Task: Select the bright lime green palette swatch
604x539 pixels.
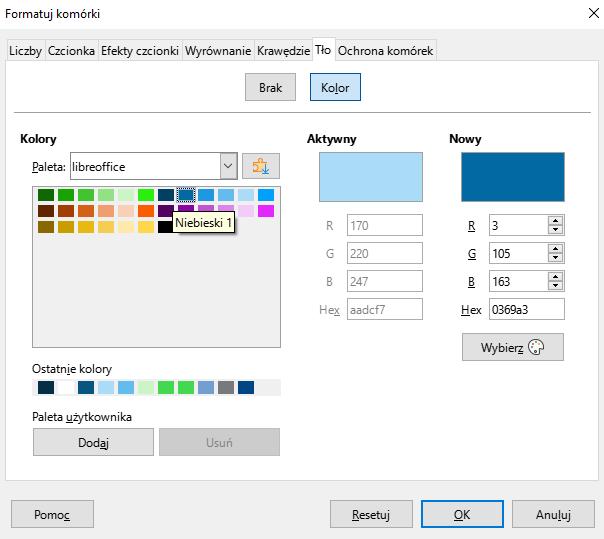Action: click(x=146, y=195)
